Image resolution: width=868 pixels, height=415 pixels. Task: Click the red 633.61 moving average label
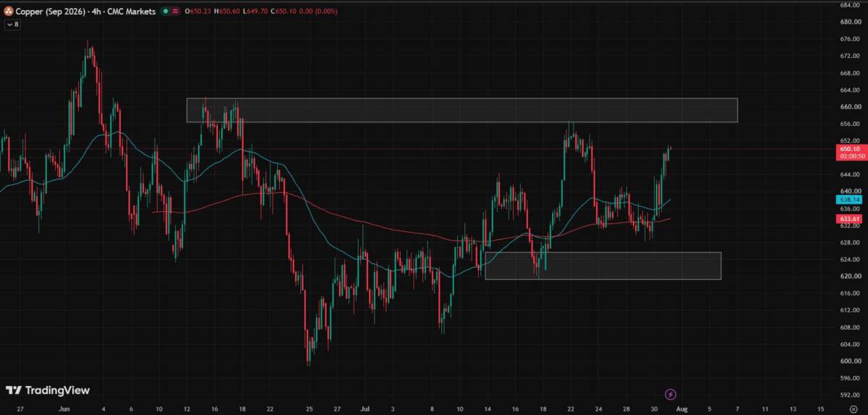[x=849, y=218]
